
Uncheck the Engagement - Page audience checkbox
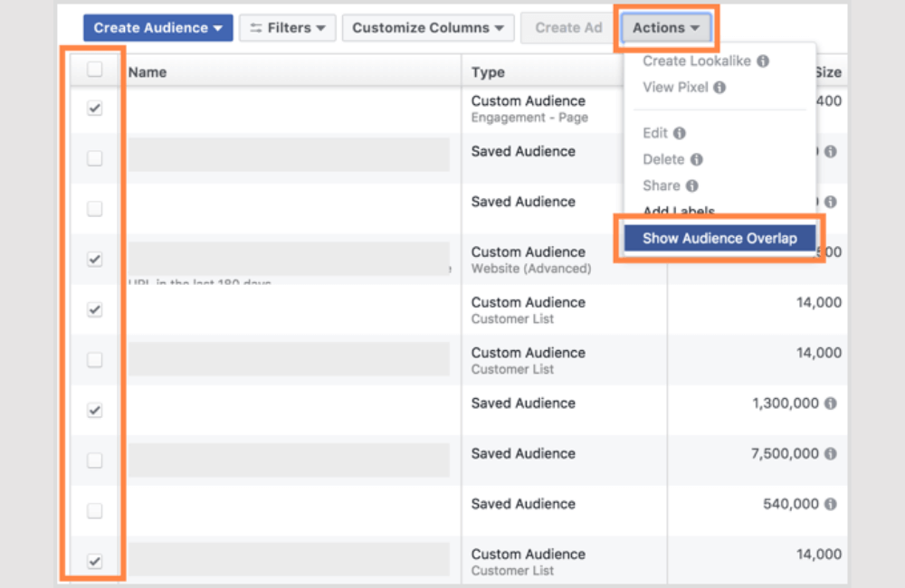94,109
